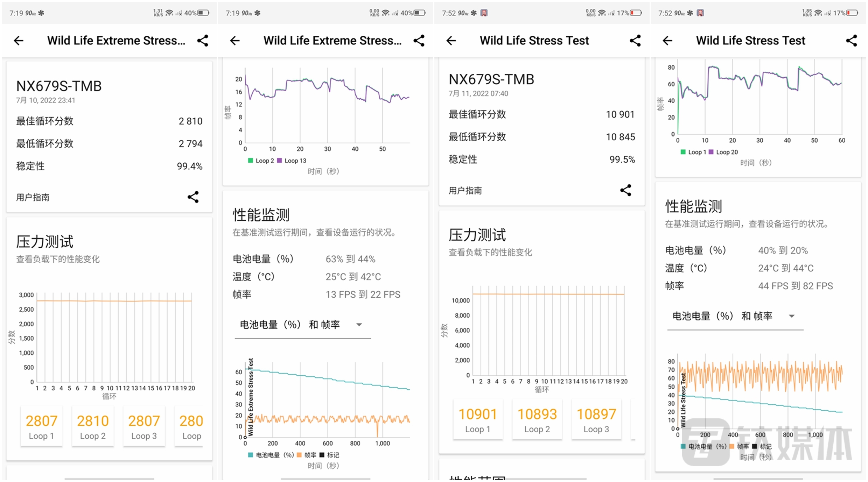The image size is (868, 482).
Task: Select Loop 1 card scoring 10901
Action: (478, 420)
